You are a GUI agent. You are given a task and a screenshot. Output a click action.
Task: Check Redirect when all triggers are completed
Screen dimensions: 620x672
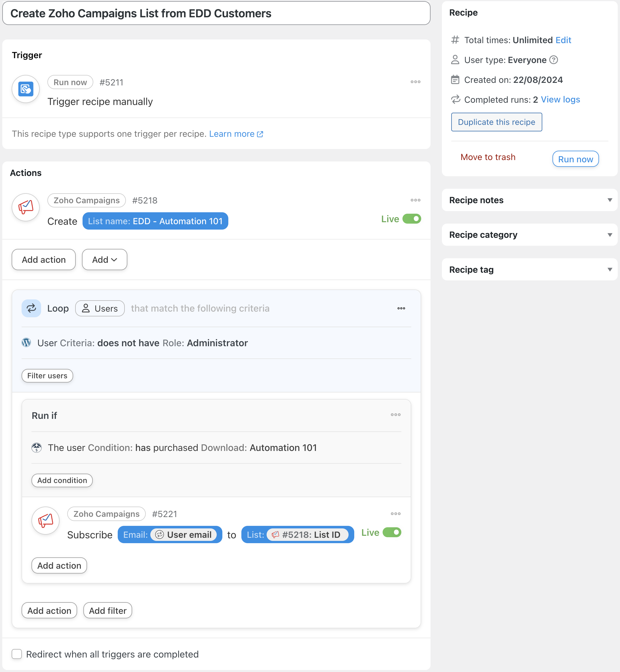tap(17, 654)
